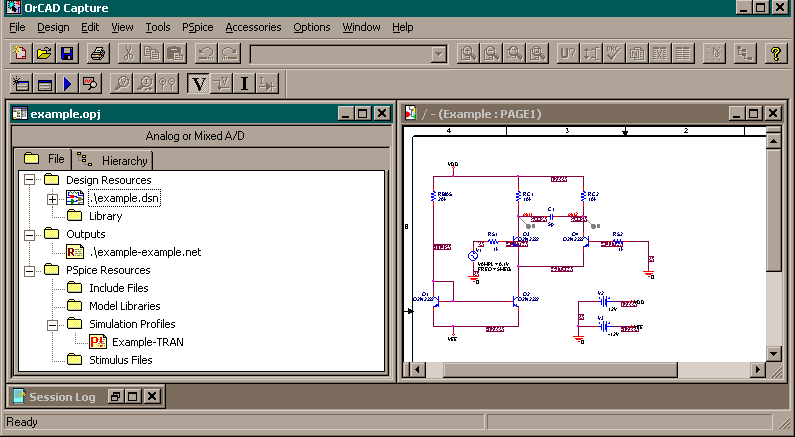This screenshot has width=795, height=437.
Task: Select the .\example-example.net output file
Action: 145,252
